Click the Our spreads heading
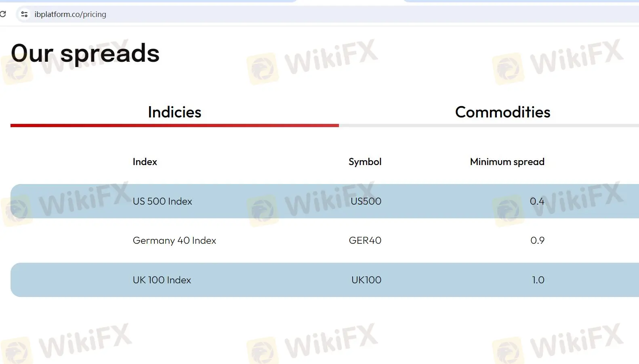 (x=85, y=53)
